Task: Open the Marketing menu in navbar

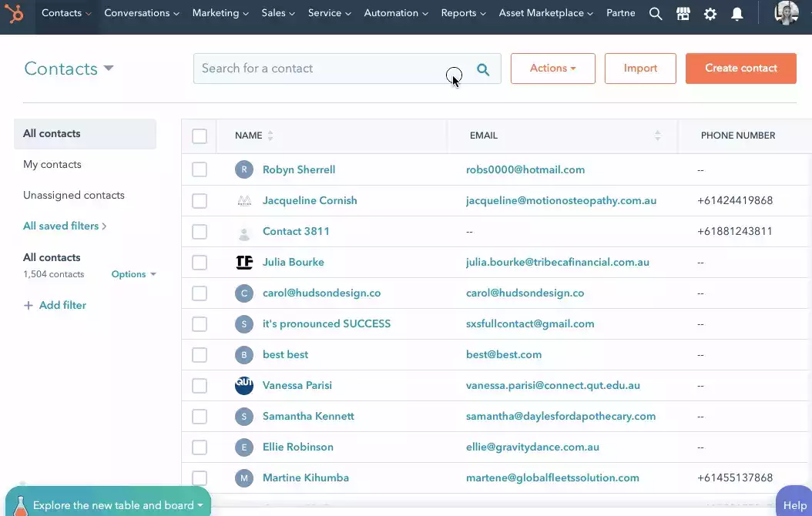Action: tap(220, 13)
